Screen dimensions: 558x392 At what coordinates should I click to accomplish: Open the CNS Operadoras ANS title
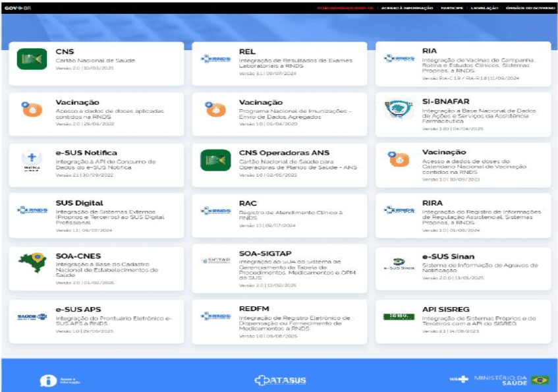[x=284, y=153]
